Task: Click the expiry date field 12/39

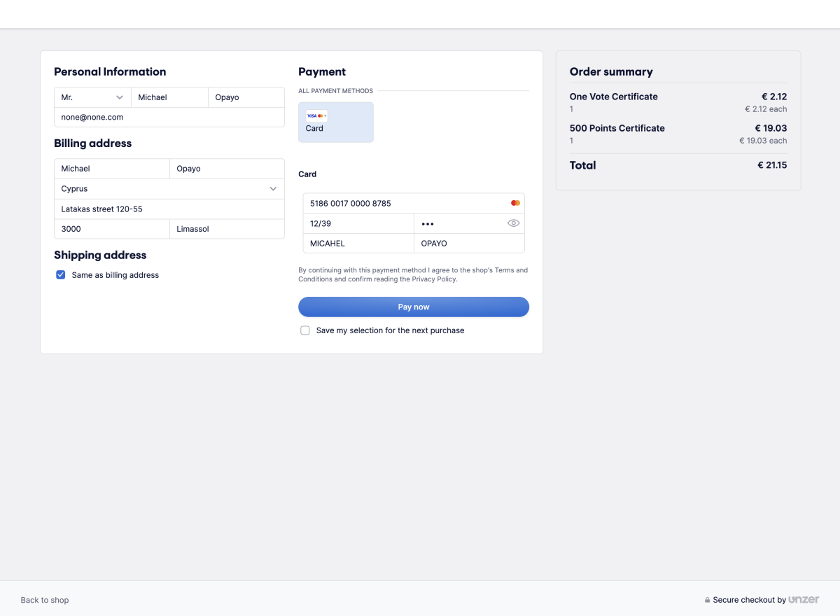Action: [358, 223]
